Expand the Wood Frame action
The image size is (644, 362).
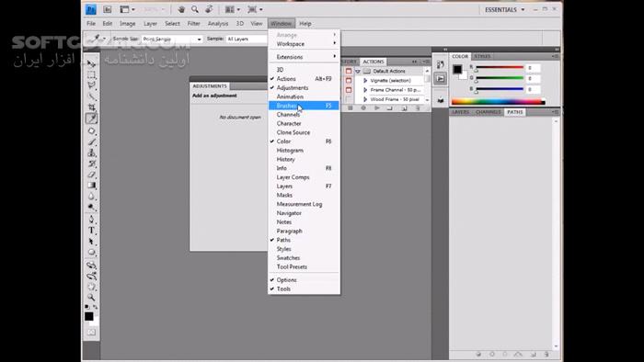point(365,99)
